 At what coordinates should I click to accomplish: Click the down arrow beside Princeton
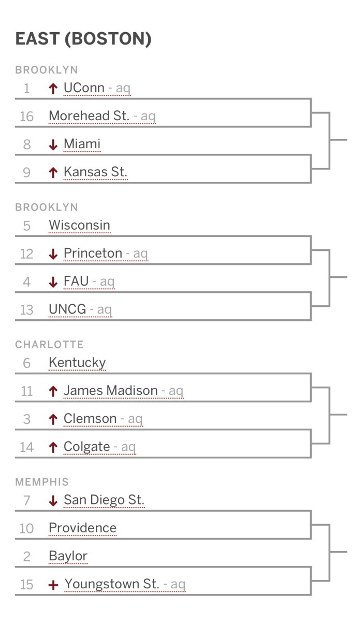tap(53, 254)
